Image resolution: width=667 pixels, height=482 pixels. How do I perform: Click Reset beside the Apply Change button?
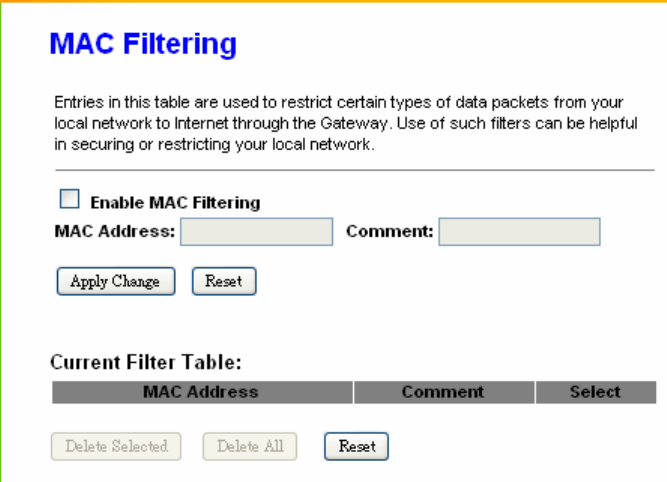pos(224,281)
